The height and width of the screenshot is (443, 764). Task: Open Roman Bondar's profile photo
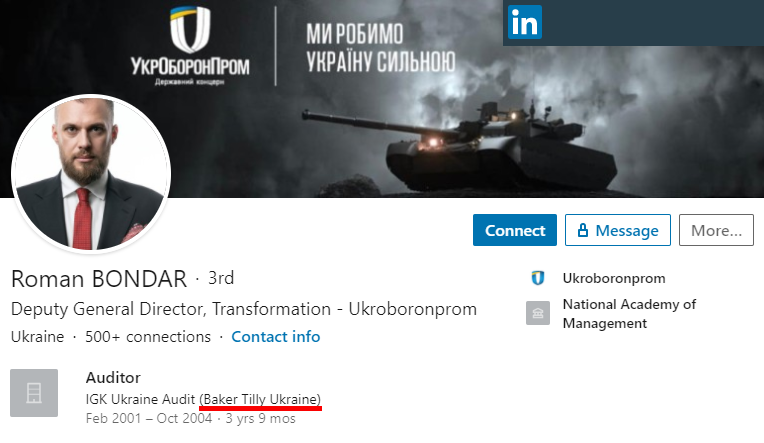(x=91, y=173)
